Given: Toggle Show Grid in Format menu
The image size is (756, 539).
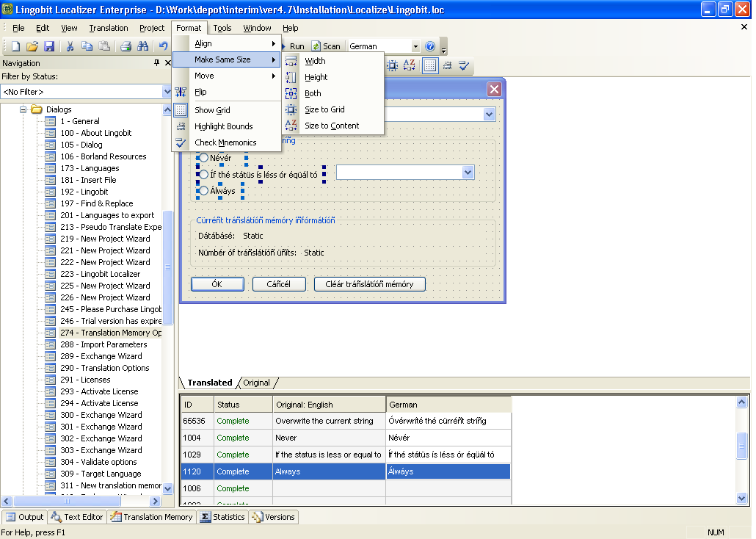Looking at the screenshot, I should [x=227, y=110].
